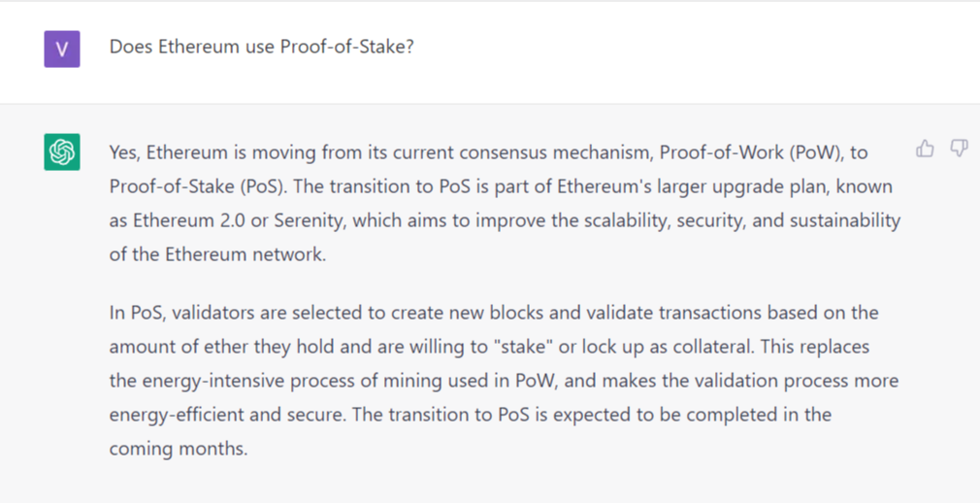The image size is (980, 503).
Task: Click the question 'Does Ethereum use Proof-of-Stake?'
Action: pyautogui.click(x=261, y=47)
